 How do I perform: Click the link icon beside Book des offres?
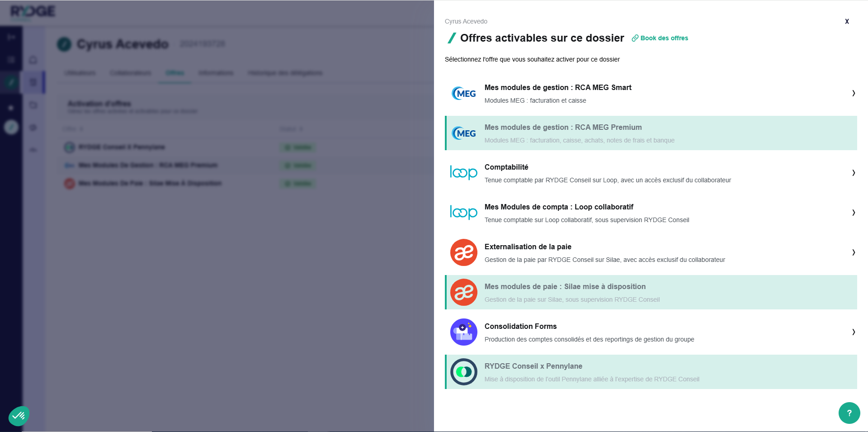point(635,38)
